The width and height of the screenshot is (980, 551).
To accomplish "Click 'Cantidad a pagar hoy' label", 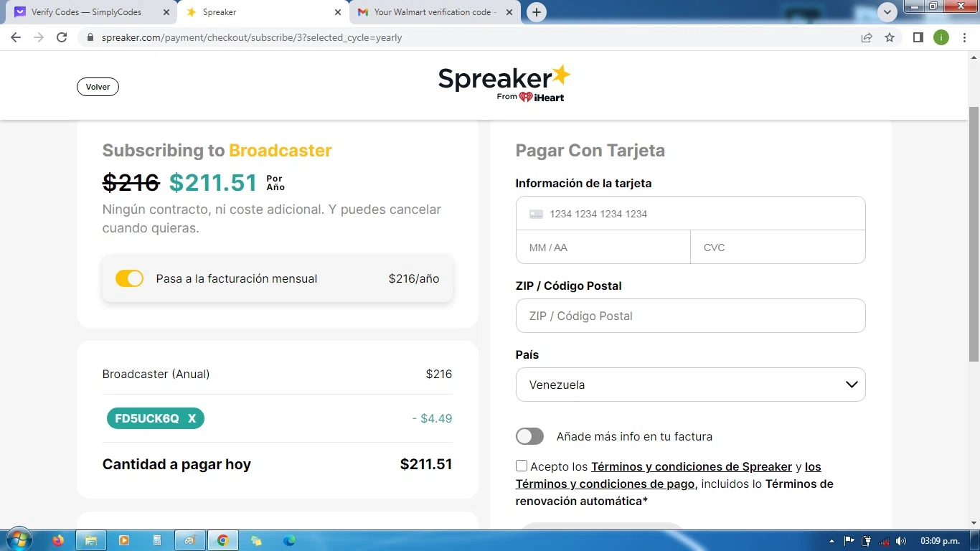I will 176,464.
